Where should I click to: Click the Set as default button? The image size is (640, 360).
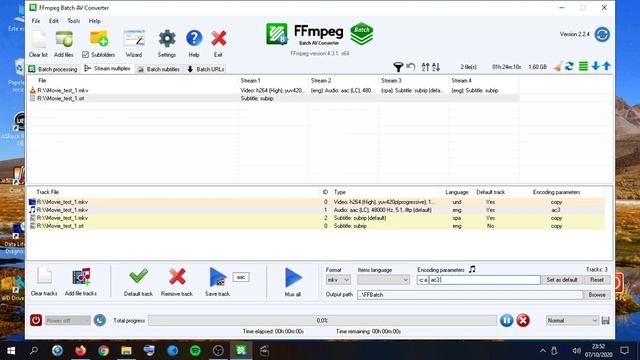562,280
